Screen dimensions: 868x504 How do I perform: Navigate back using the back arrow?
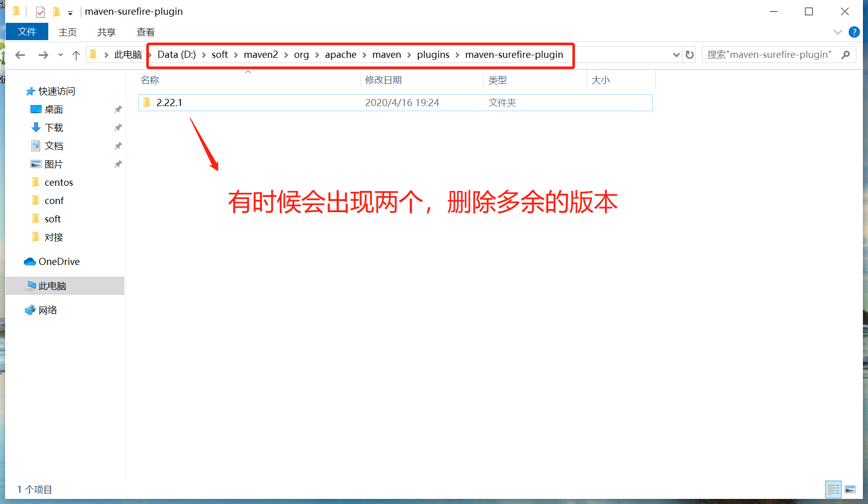coord(20,54)
